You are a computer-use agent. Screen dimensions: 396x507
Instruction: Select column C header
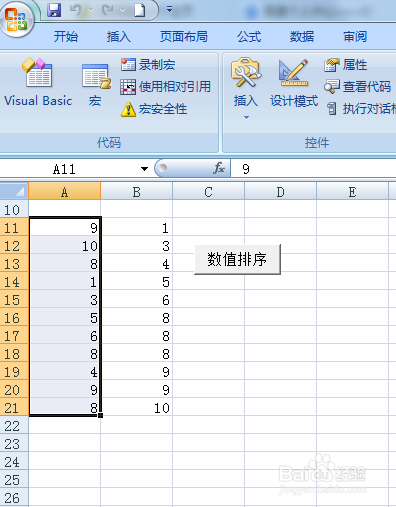[208, 192]
